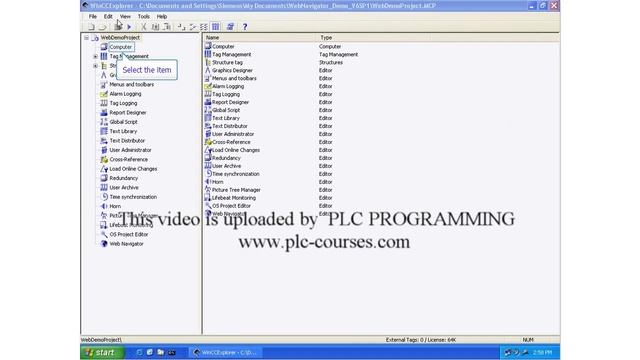This screenshot has width=640, height=360.
Task: Open Properties from the toolbar icon
Action: coord(230,27)
